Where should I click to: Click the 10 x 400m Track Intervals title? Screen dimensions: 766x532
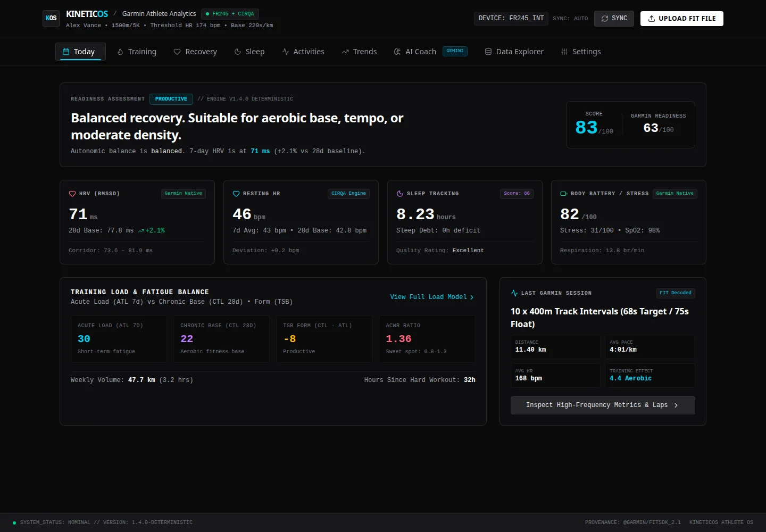(600, 318)
